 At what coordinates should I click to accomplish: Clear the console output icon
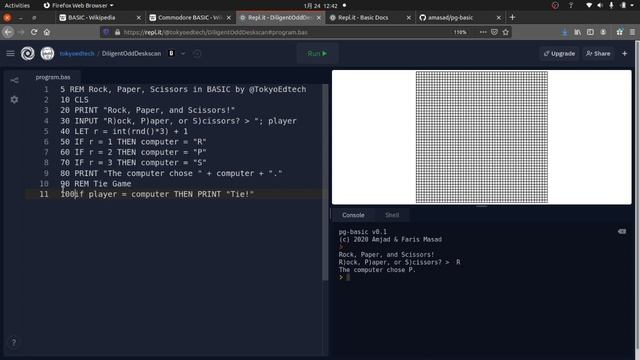[622, 231]
